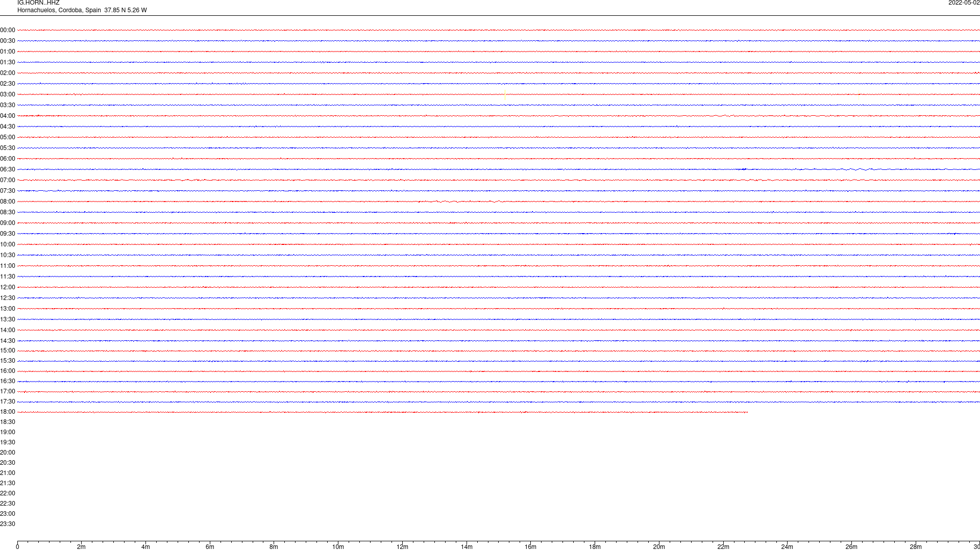
Task: Click the disturbance on the 08:00 red trace
Action: point(462,202)
